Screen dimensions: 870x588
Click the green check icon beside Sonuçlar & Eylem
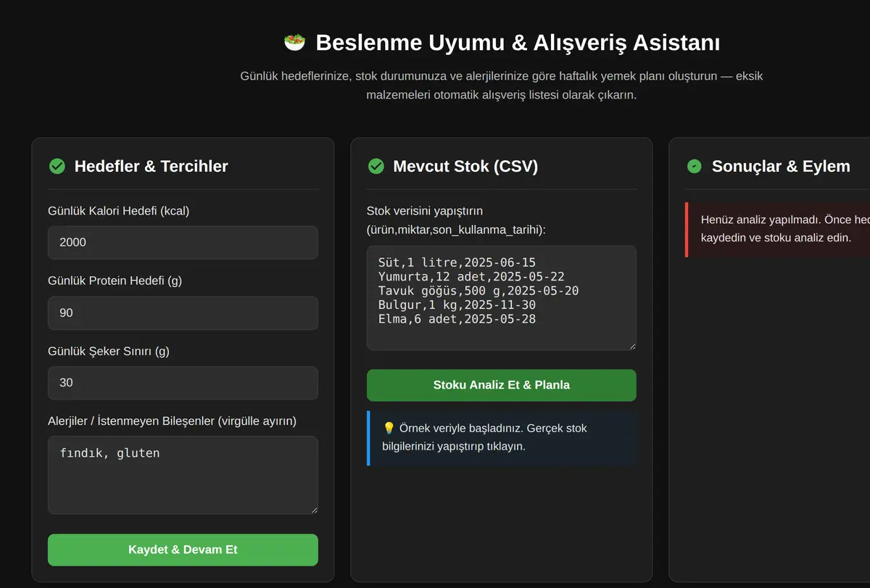[x=695, y=166]
